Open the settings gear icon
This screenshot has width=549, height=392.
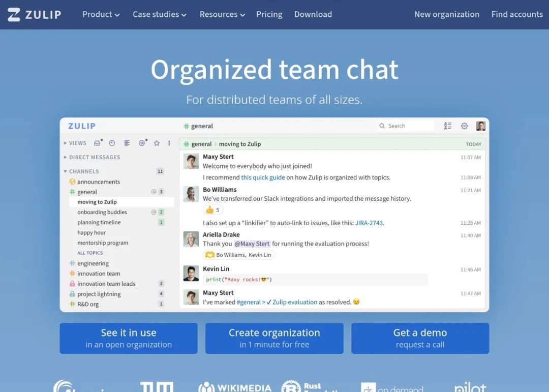click(x=464, y=126)
